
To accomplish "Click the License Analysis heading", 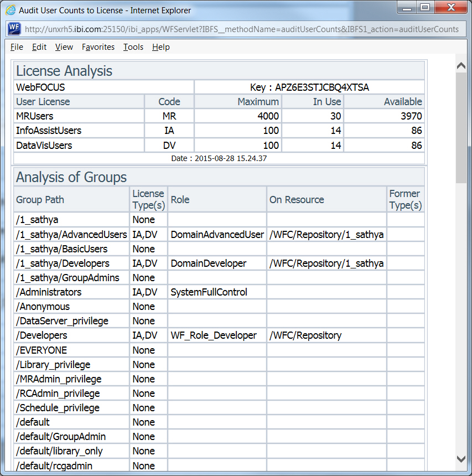I will (64, 71).
